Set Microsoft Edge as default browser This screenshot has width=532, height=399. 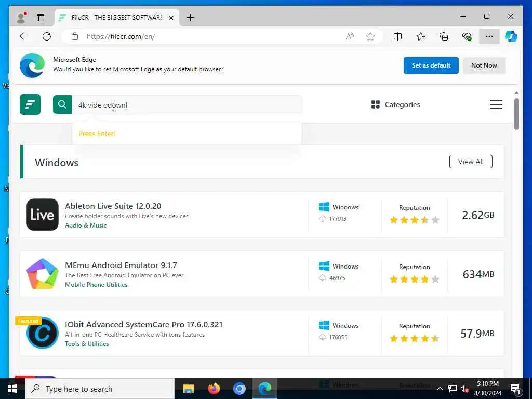click(x=431, y=65)
